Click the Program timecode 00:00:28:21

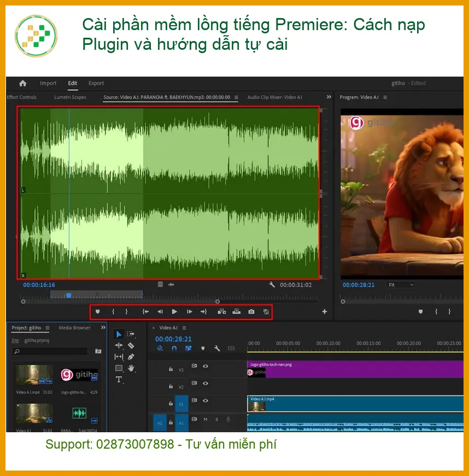click(359, 285)
